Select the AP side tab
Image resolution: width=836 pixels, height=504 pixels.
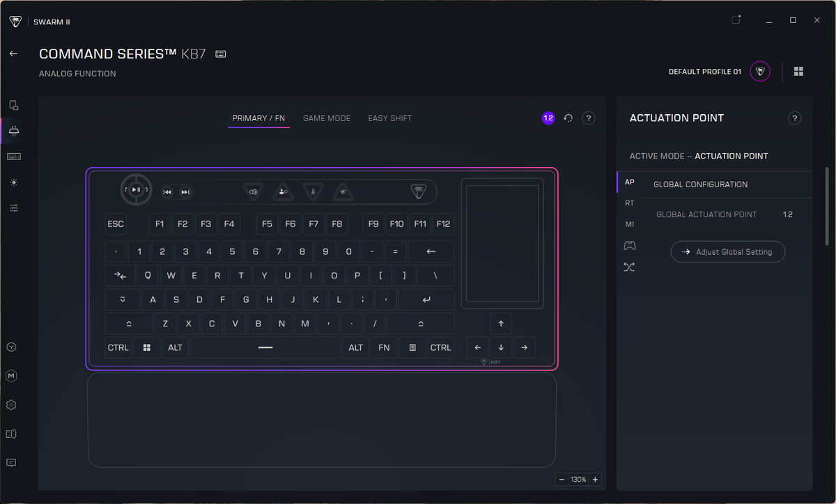click(x=629, y=182)
